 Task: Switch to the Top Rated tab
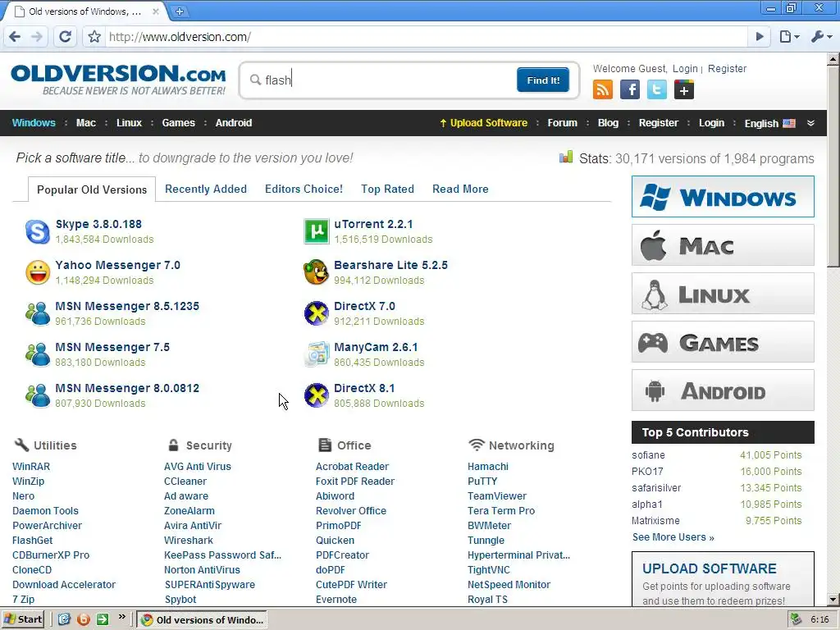387,189
